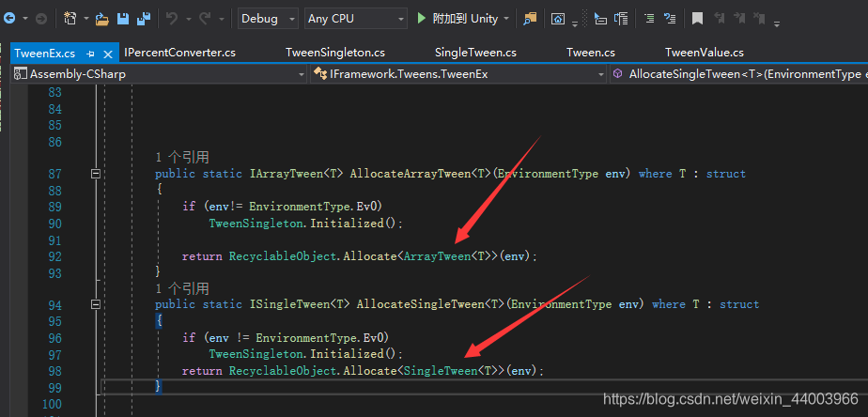Open the AllocateSingleTween member dropdown
Image resolution: width=868 pixels, height=417 pixels.
click(x=739, y=73)
